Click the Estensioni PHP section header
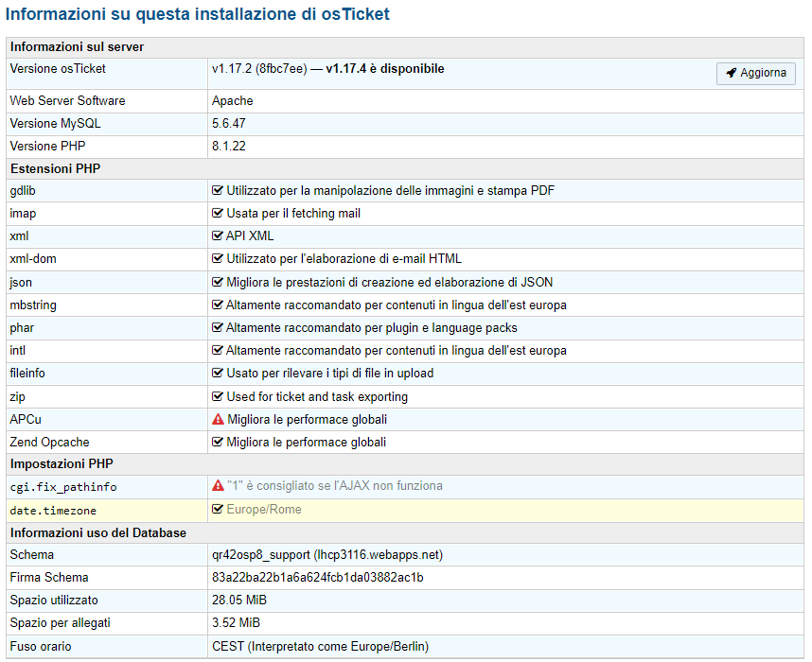812x662 pixels. coord(55,168)
